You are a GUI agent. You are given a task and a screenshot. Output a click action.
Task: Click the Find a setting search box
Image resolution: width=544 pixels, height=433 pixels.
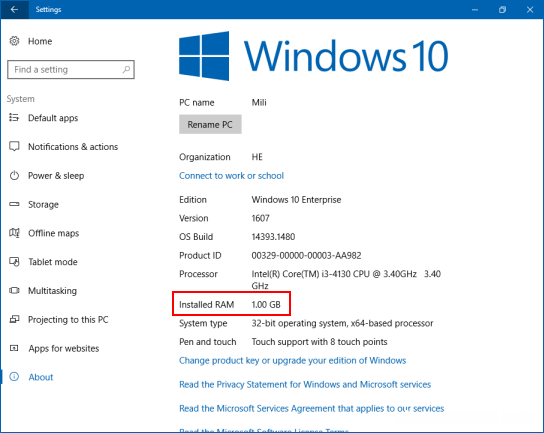71,69
